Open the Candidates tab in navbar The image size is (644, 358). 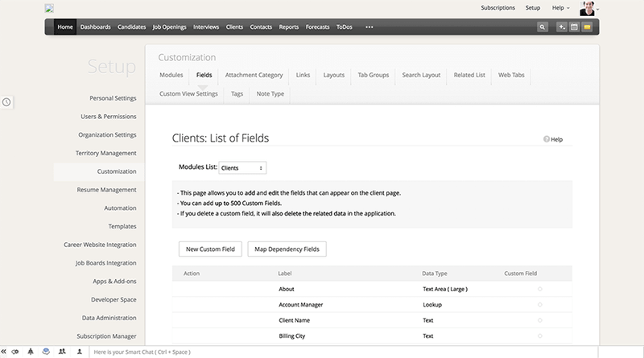coord(132,27)
